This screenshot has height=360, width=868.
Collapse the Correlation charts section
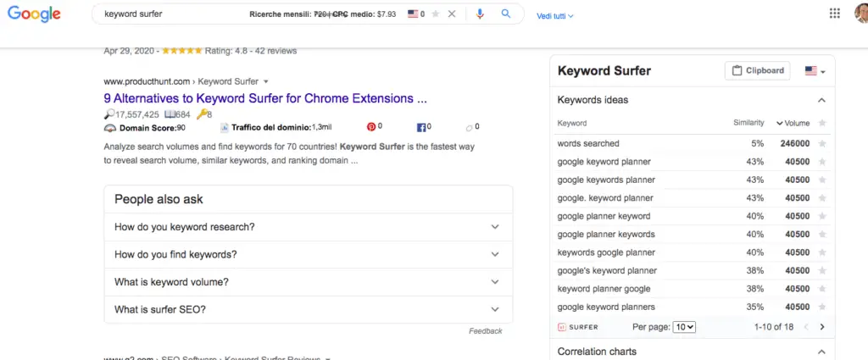pyautogui.click(x=821, y=352)
